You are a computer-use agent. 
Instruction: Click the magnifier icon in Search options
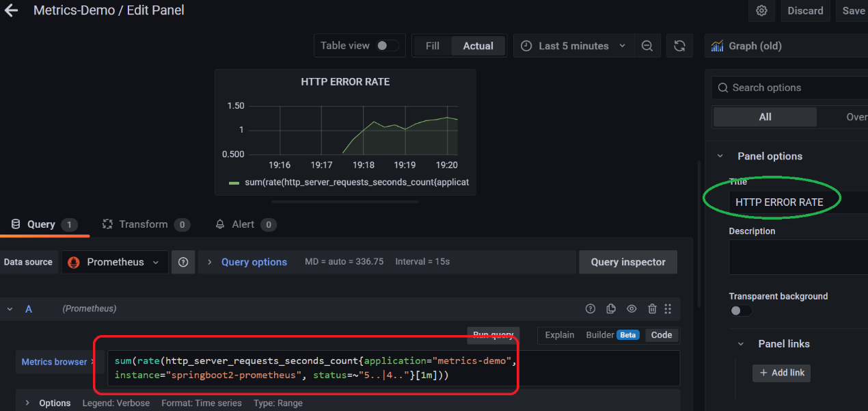point(722,88)
